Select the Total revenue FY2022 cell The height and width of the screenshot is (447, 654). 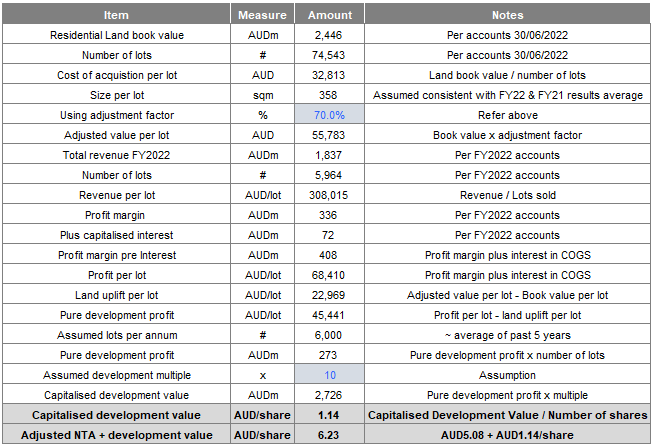tap(116, 155)
